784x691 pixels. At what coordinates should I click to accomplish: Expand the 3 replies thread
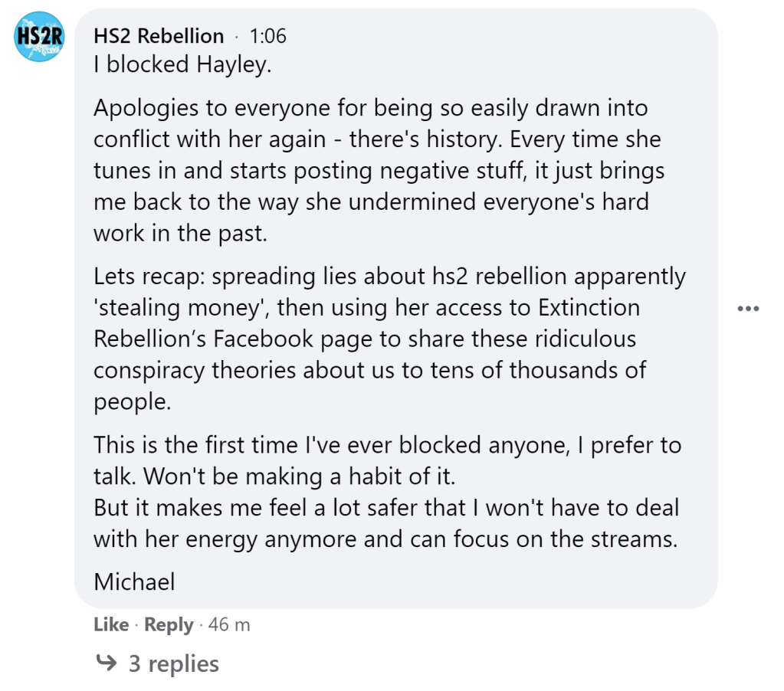(173, 663)
